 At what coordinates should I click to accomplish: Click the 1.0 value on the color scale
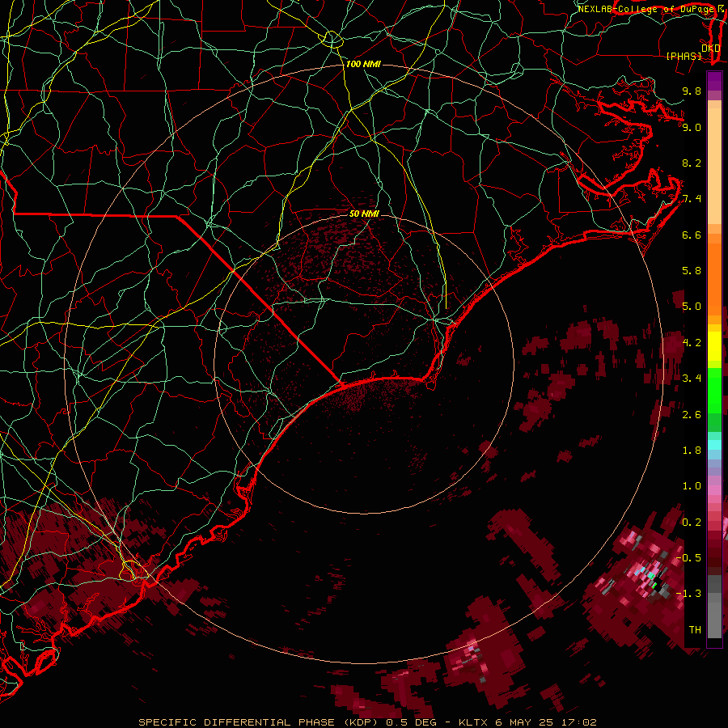[x=692, y=486]
